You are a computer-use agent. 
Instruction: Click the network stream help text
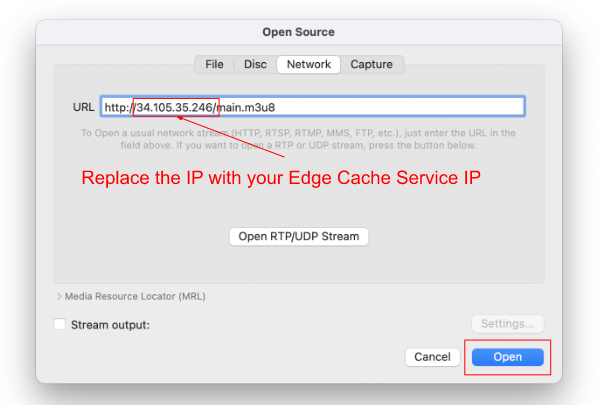click(297, 138)
